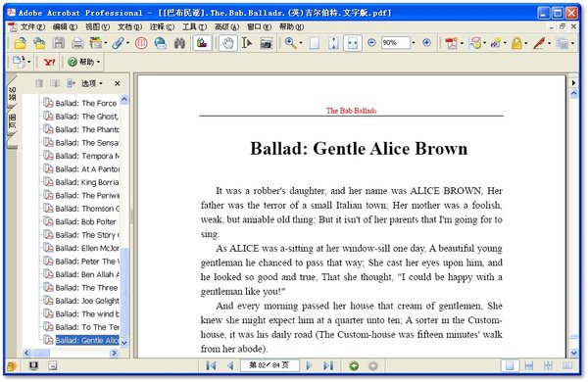Go to the last page
Image resolution: width=588 pixels, height=382 pixels.
pyautogui.click(x=328, y=365)
